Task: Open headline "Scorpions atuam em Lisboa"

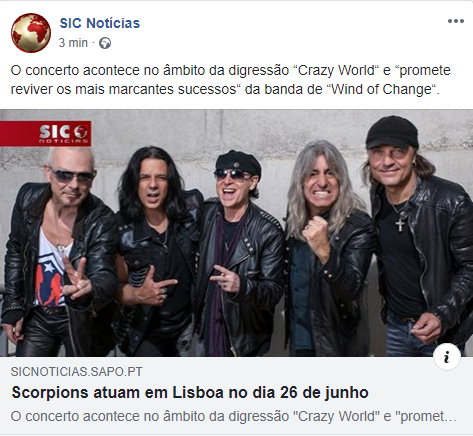Action: click(190, 393)
